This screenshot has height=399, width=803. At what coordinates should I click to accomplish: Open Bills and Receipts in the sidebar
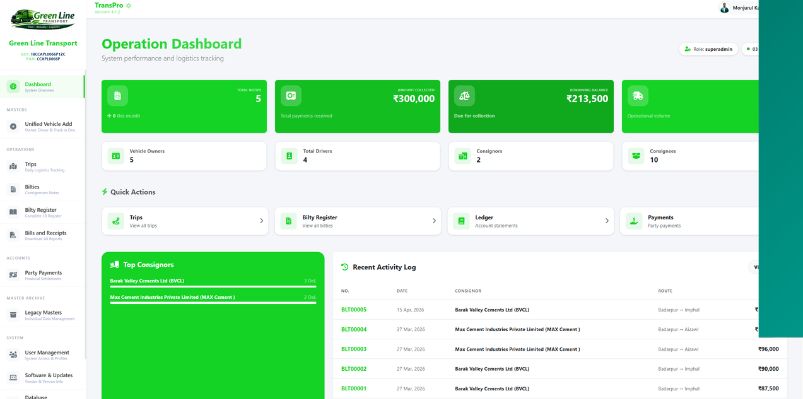click(x=43, y=235)
